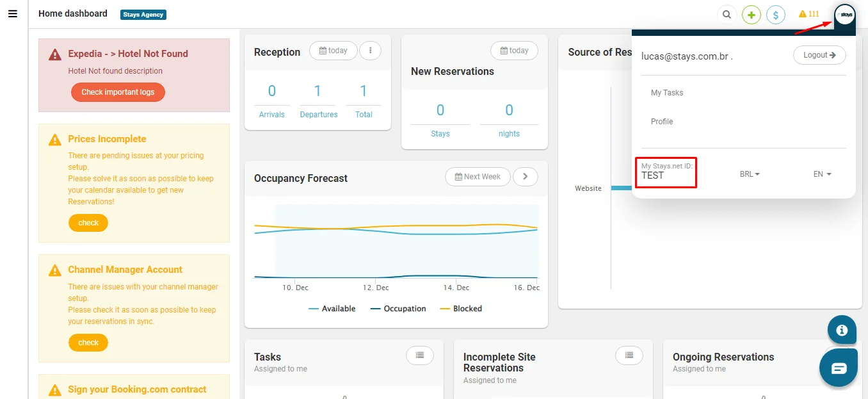The image size is (868, 399).
Task: Select My Tasks in profile menu
Action: click(667, 93)
